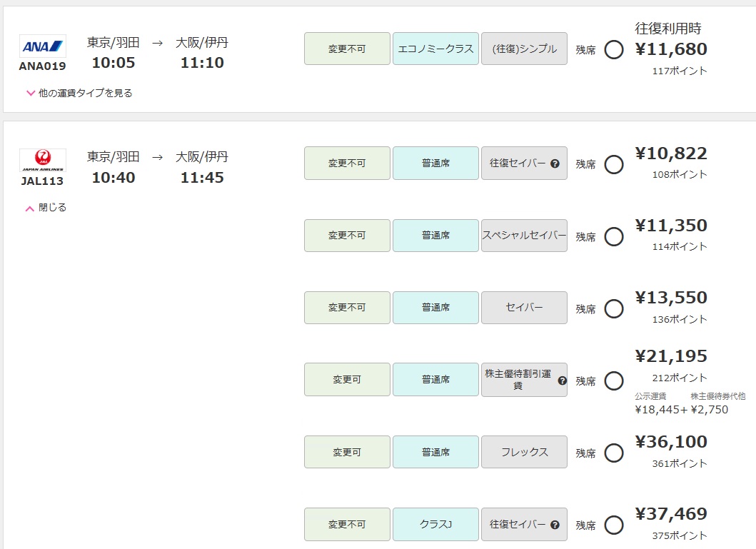This screenshot has height=549, width=756.
Task: Select ANA019 fare radio for ¥11,680
Action: pyautogui.click(x=614, y=49)
